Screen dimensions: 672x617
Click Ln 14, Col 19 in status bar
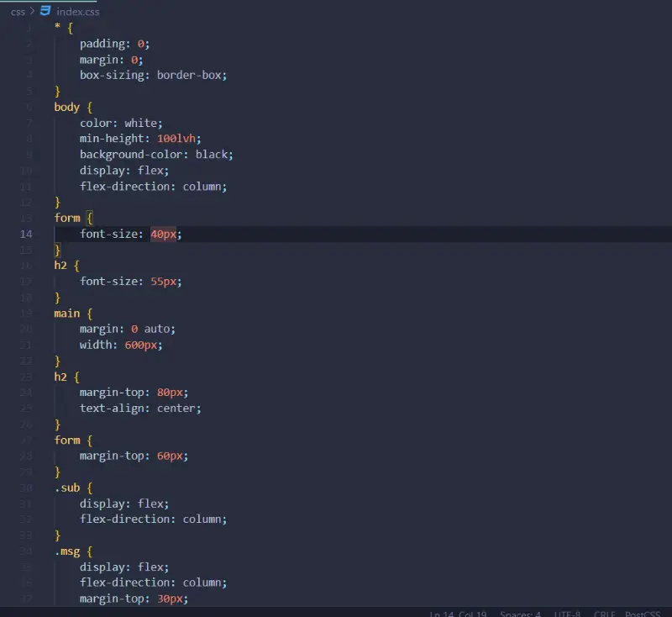click(458, 614)
